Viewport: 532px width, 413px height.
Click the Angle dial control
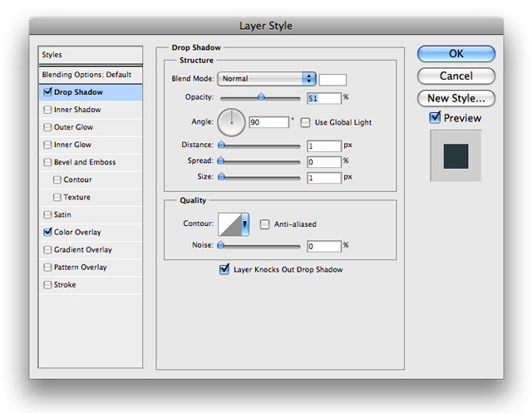(x=231, y=122)
